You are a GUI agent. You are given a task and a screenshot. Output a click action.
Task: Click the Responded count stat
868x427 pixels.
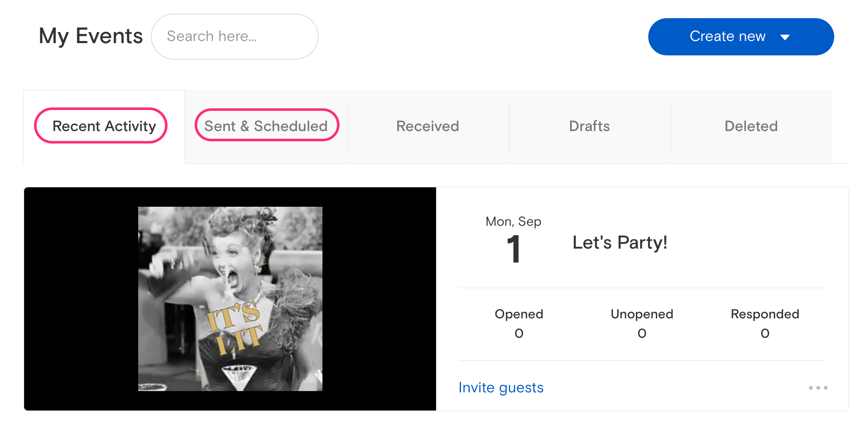click(765, 323)
